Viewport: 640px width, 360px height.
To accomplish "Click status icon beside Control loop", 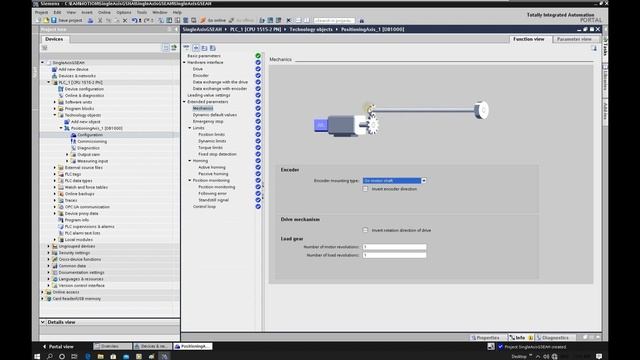I will pos(258,207).
